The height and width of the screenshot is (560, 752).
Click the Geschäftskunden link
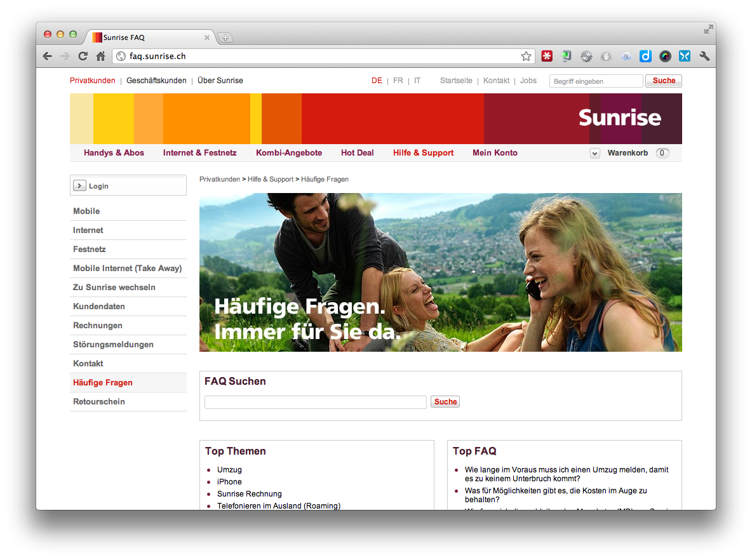click(156, 81)
